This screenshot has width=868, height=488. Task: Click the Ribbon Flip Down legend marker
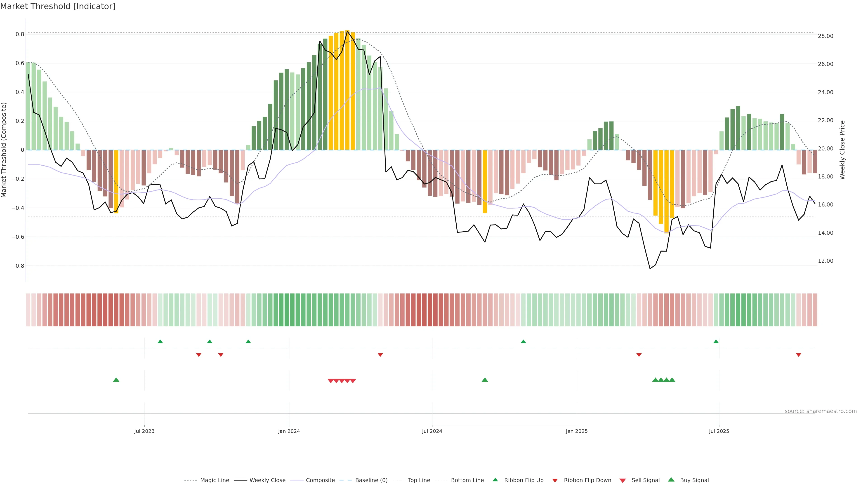pyautogui.click(x=555, y=481)
